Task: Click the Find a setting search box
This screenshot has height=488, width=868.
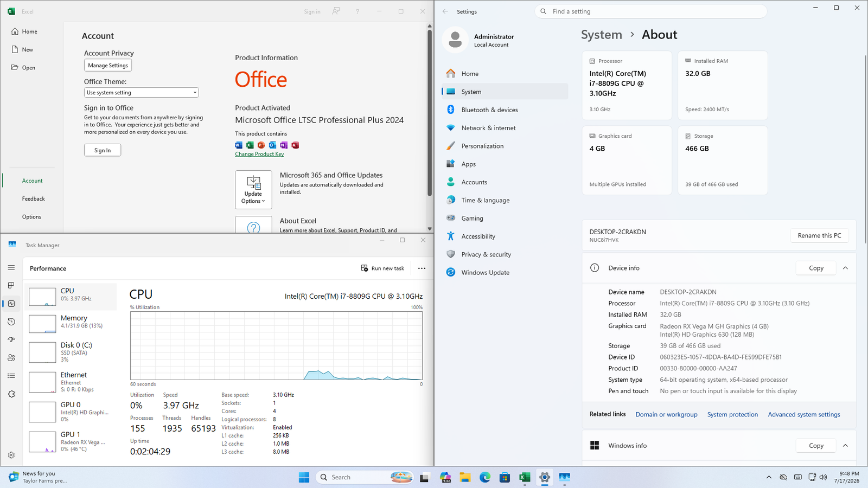Action: [x=651, y=11]
